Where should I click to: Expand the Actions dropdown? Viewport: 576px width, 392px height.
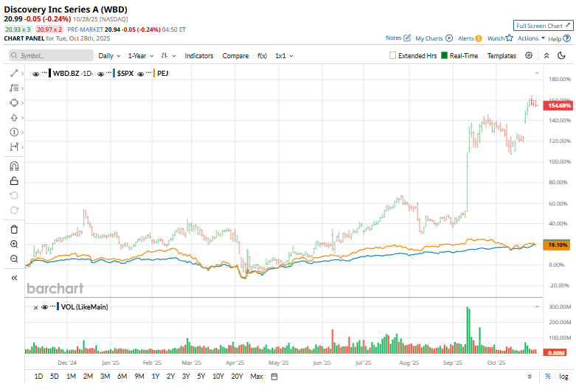tap(531, 38)
